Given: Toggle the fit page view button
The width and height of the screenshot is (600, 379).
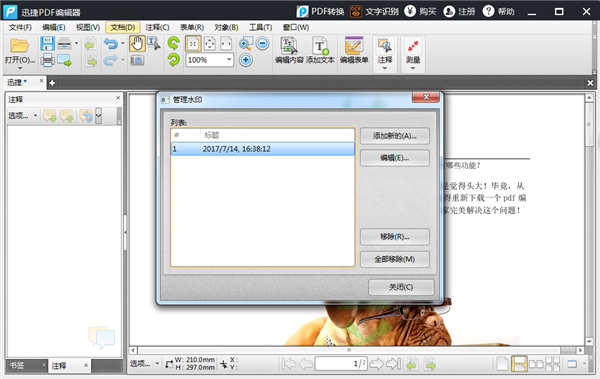Looking at the screenshot, I should (x=210, y=44).
